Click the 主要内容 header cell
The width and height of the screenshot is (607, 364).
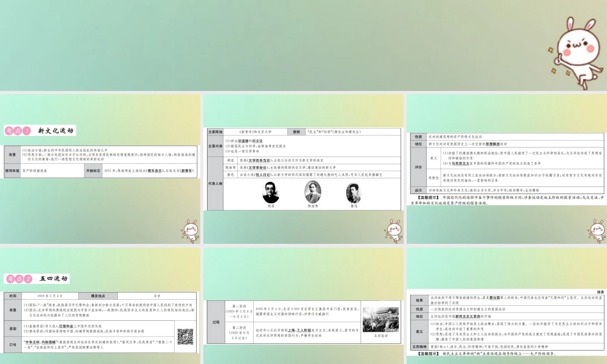[x=215, y=146]
